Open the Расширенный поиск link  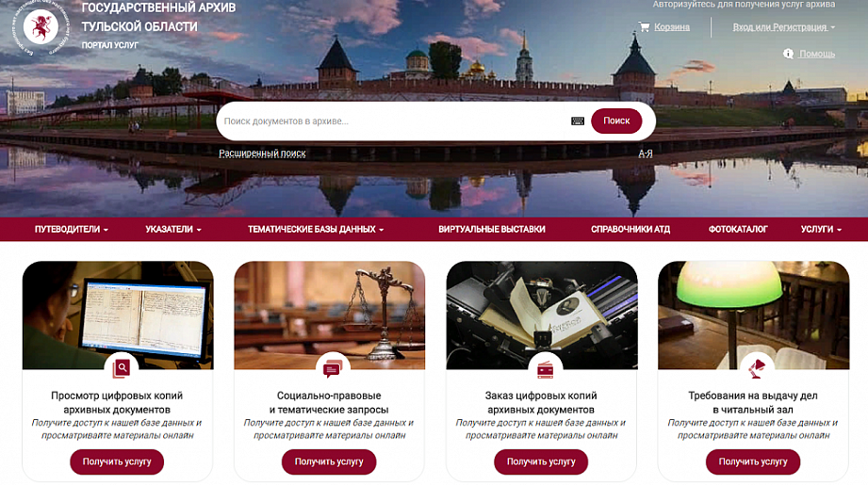[x=262, y=154]
